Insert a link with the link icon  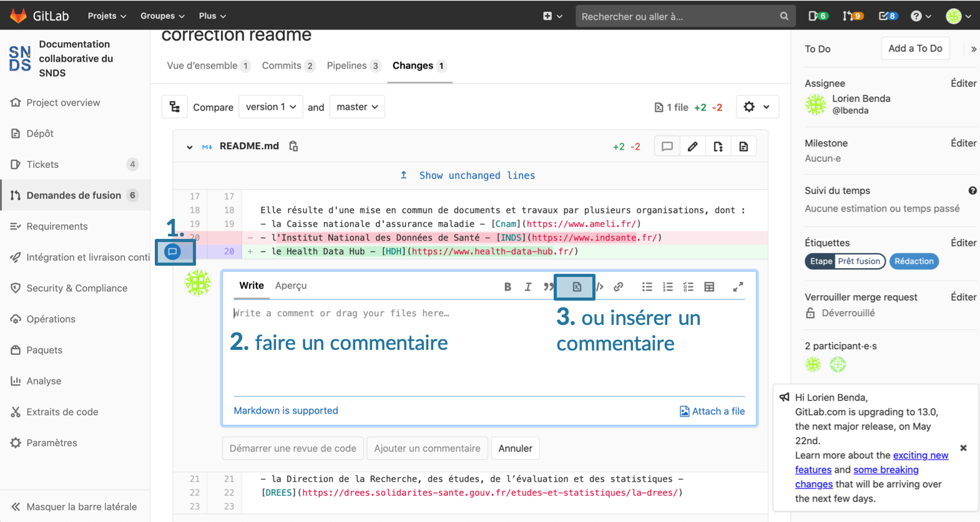pyautogui.click(x=619, y=287)
